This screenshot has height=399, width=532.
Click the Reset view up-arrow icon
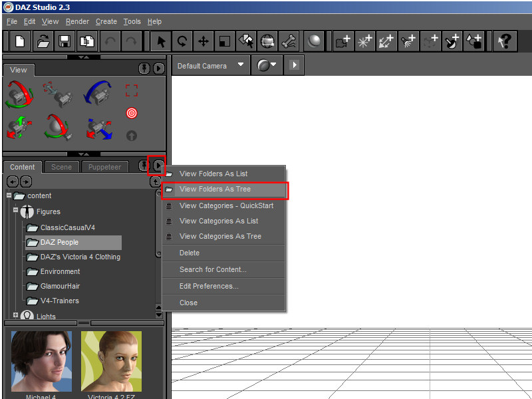point(132,136)
